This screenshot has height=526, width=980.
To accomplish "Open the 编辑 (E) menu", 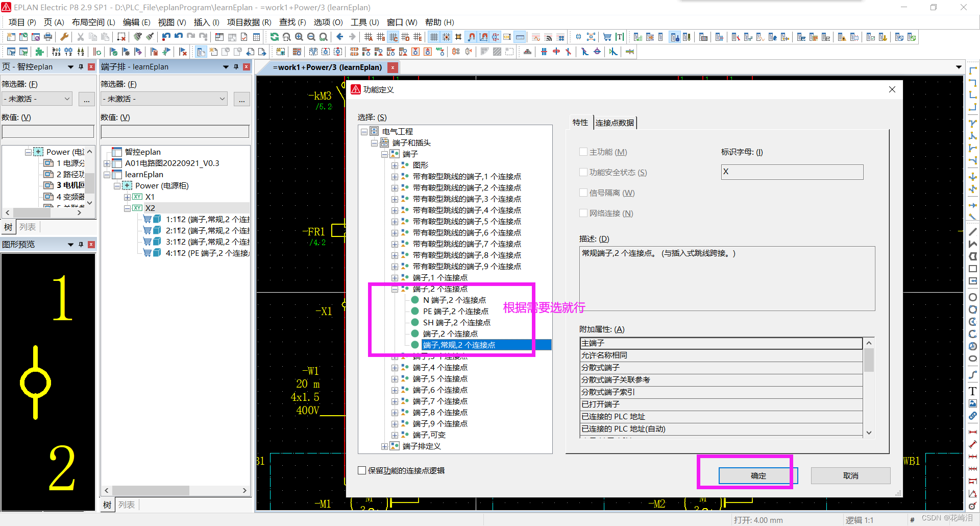I will point(136,22).
